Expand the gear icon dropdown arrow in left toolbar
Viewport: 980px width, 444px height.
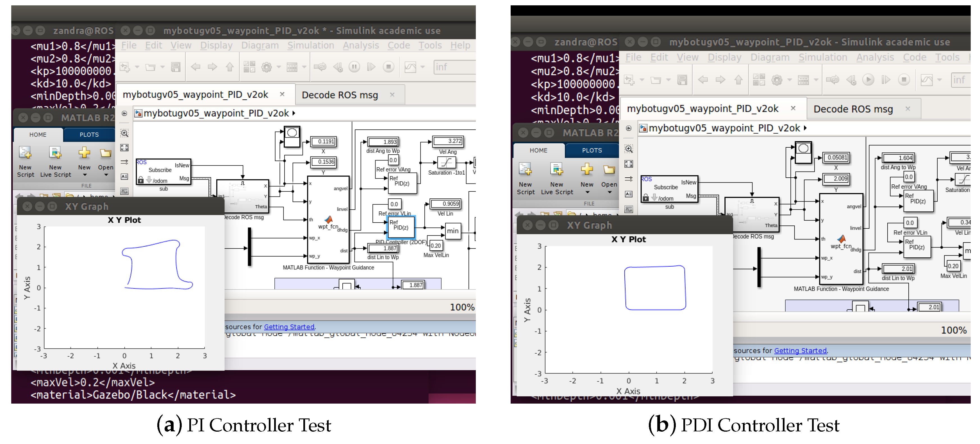coord(279,67)
